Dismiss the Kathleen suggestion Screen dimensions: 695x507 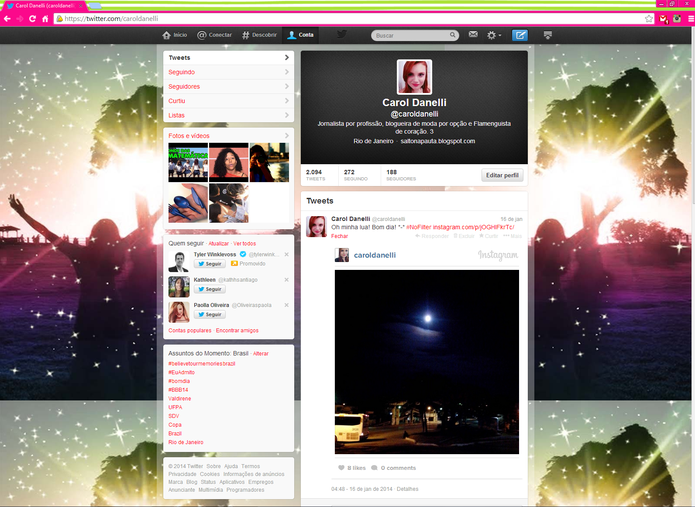(287, 280)
